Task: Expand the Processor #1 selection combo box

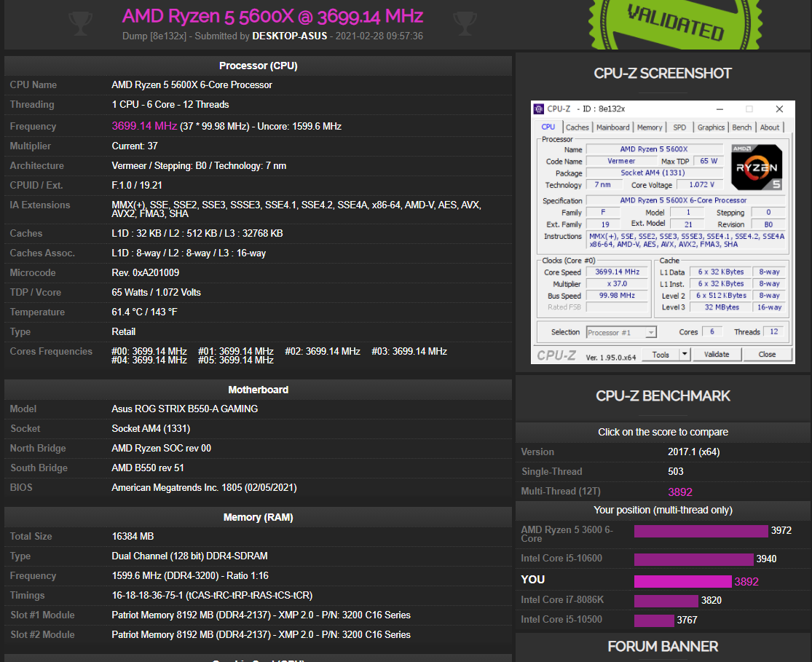Action: (621, 332)
